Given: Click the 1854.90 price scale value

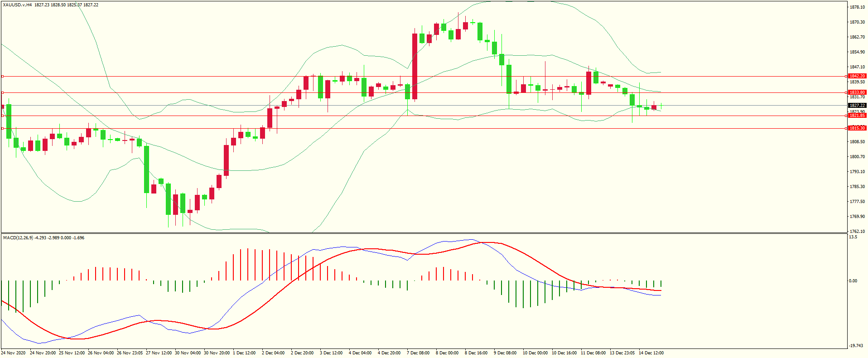Looking at the screenshot, I should 857,52.
